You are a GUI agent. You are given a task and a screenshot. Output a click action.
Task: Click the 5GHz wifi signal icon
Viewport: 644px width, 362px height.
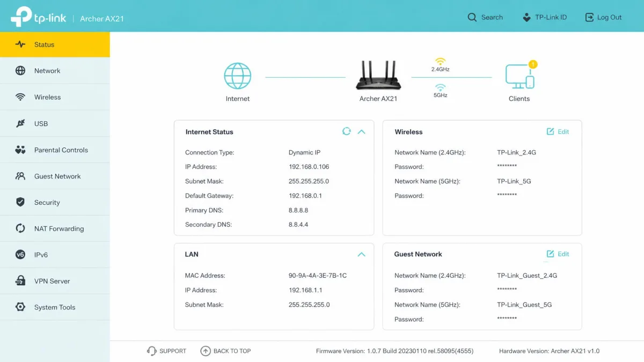point(441,87)
